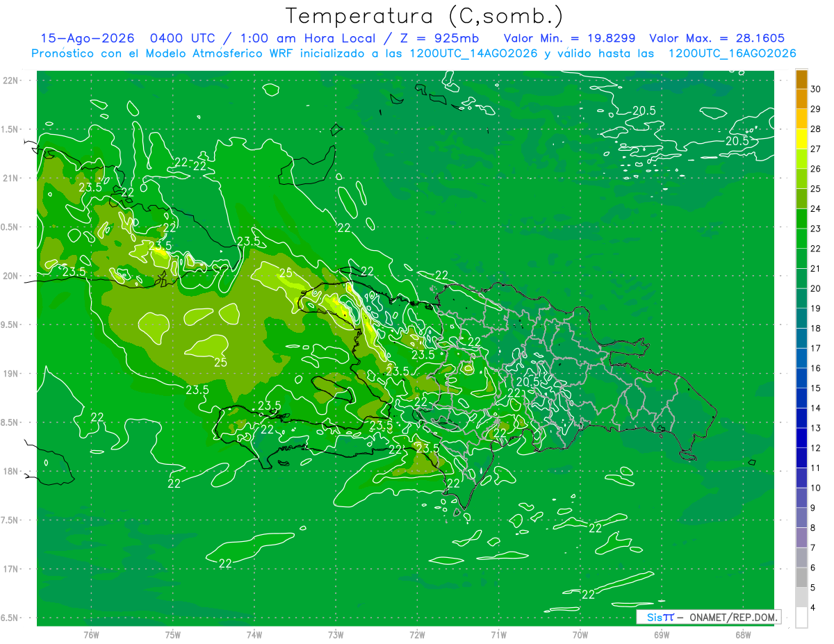Click the "76W" longitude axis label
Image resolution: width=834 pixels, height=644 pixels.
[91, 635]
